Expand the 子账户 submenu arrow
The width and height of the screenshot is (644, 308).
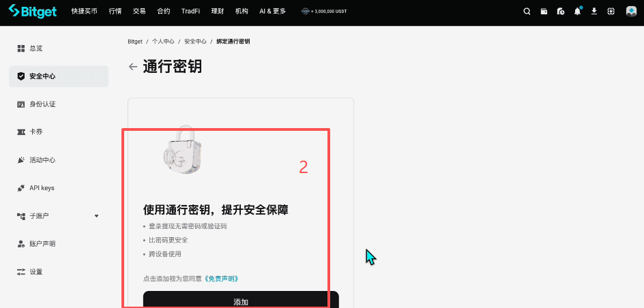tap(96, 216)
